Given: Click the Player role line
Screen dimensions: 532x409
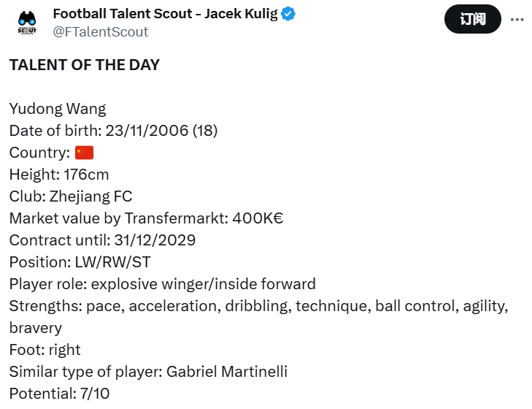Looking at the screenshot, I should 162,284.
